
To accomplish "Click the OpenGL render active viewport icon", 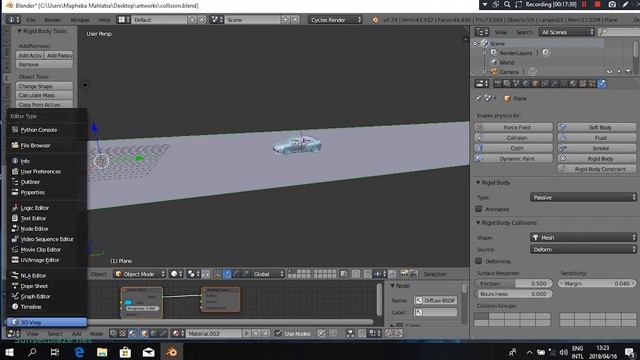I will [x=404, y=274].
